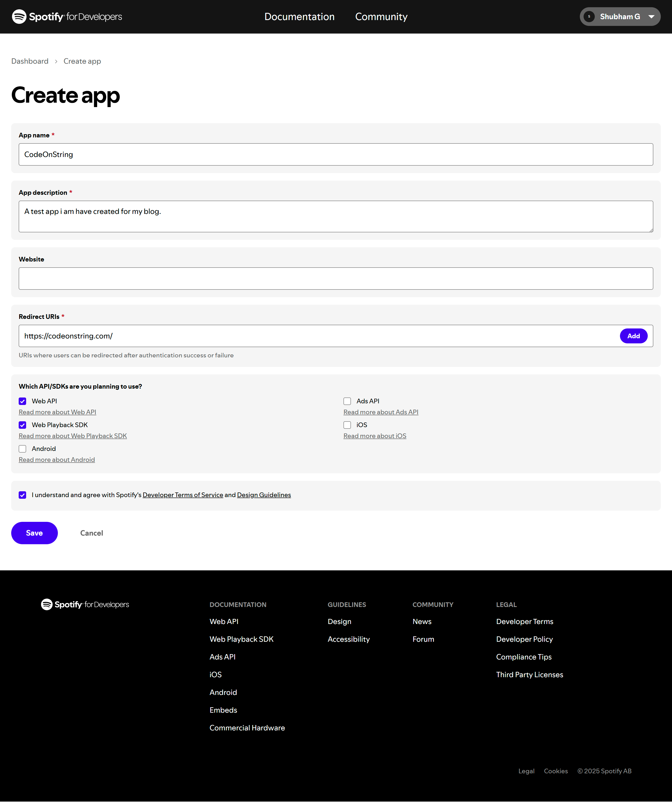Open Read more about Web Playback SDK

[x=73, y=436]
